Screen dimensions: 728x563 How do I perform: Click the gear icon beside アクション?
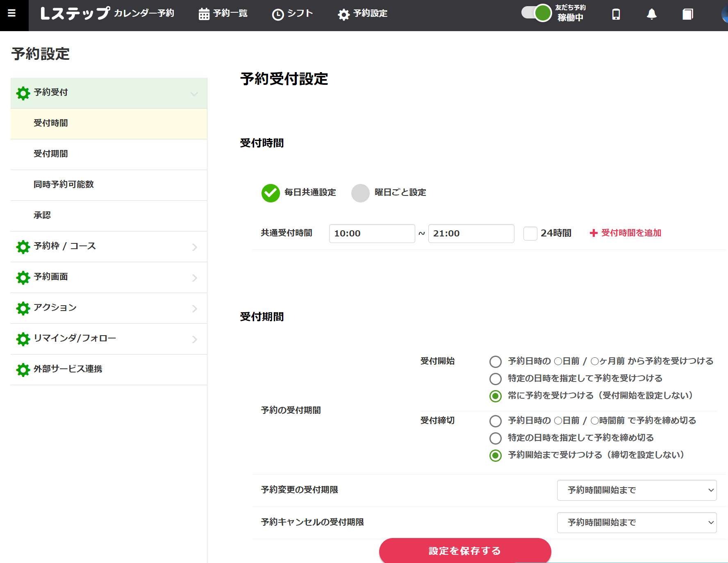(x=23, y=308)
